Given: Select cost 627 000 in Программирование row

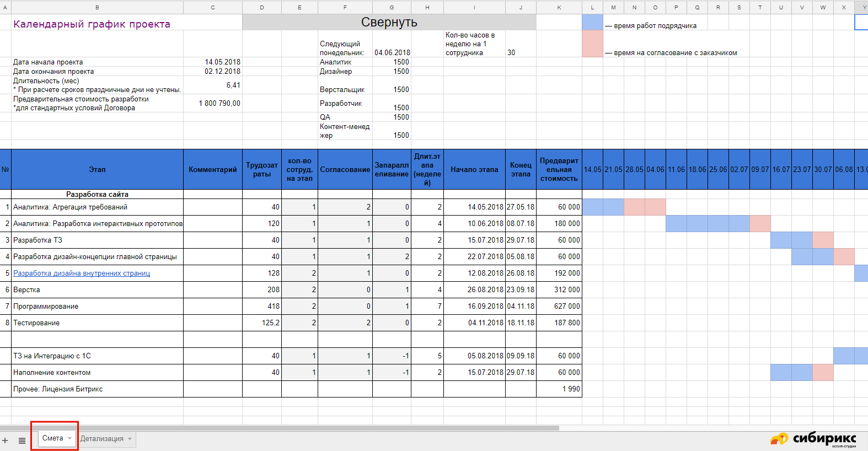Looking at the screenshot, I should (x=559, y=307).
